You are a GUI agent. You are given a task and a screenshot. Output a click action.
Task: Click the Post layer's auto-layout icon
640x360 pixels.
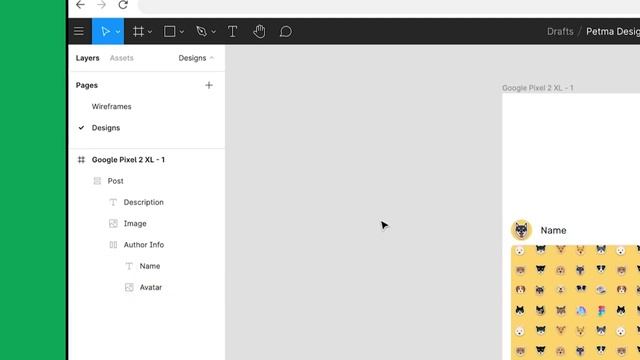point(97,181)
